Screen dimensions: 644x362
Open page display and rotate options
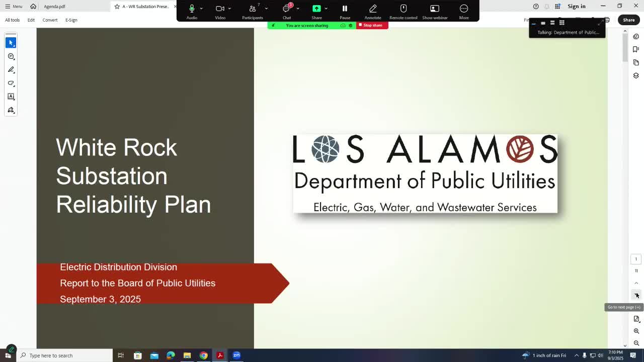tap(636, 319)
